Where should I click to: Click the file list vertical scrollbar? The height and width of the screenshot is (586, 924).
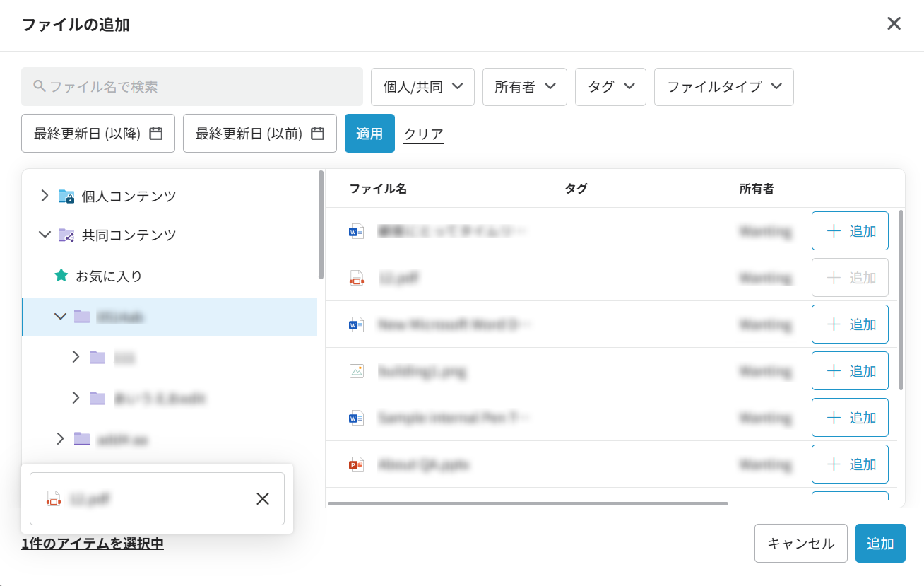(x=901, y=300)
